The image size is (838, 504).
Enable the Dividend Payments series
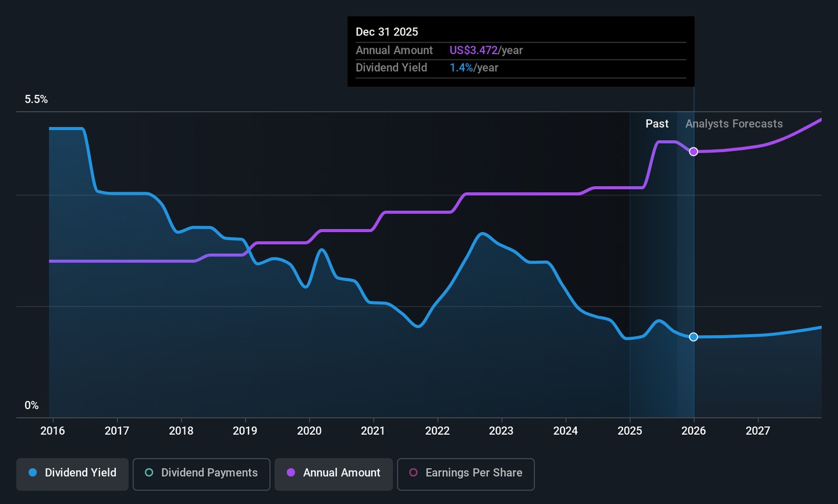[x=201, y=473]
